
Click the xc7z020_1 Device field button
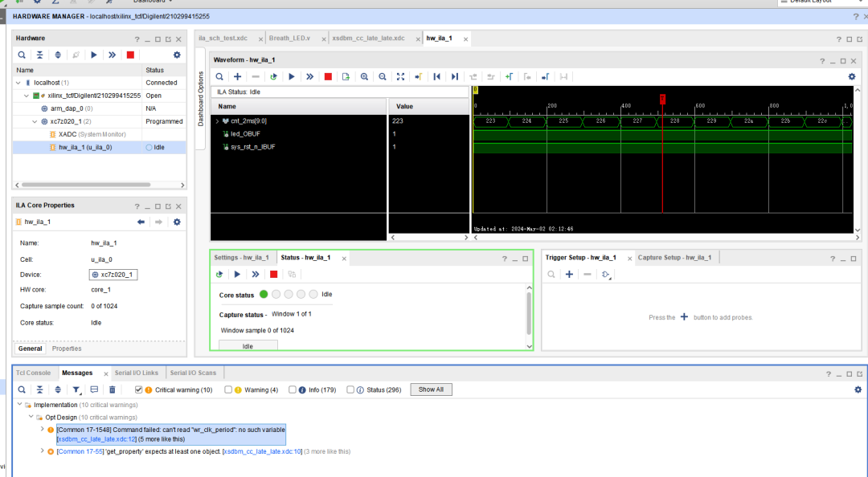pyautogui.click(x=113, y=275)
